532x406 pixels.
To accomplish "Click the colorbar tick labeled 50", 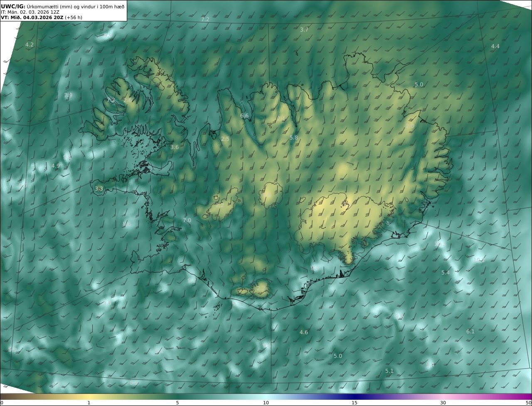I will pyautogui.click(x=529, y=403).
